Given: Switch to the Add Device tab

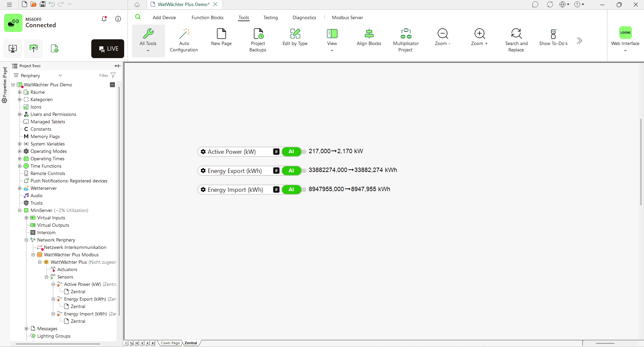Looking at the screenshot, I should [164, 17].
